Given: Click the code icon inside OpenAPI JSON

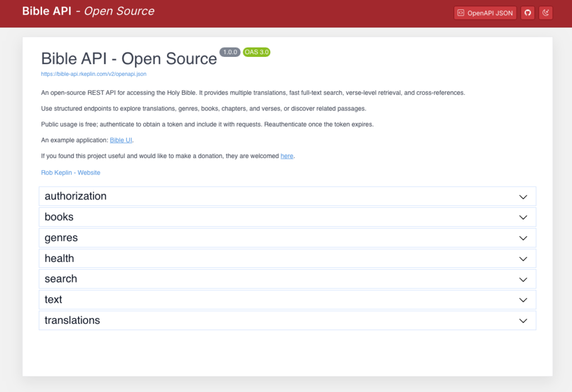Looking at the screenshot, I should pyautogui.click(x=461, y=13).
